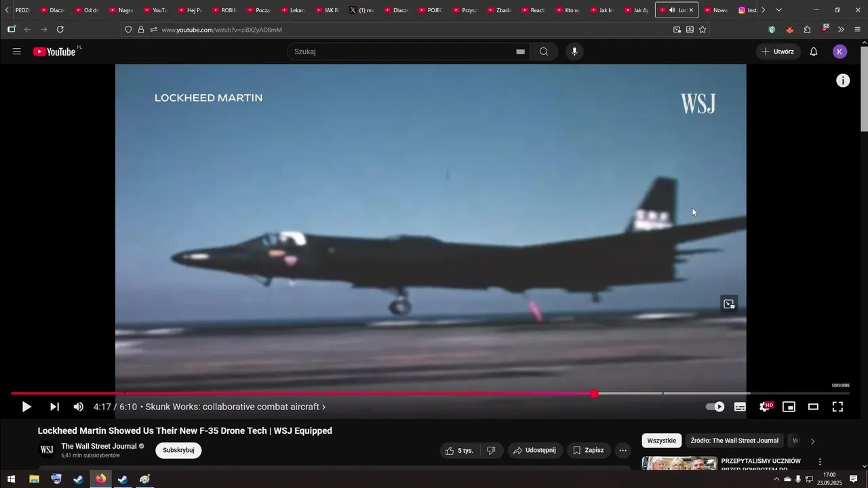Open the YouTube notifications bell
Image resolution: width=868 pixels, height=488 pixels.
[x=814, y=52]
